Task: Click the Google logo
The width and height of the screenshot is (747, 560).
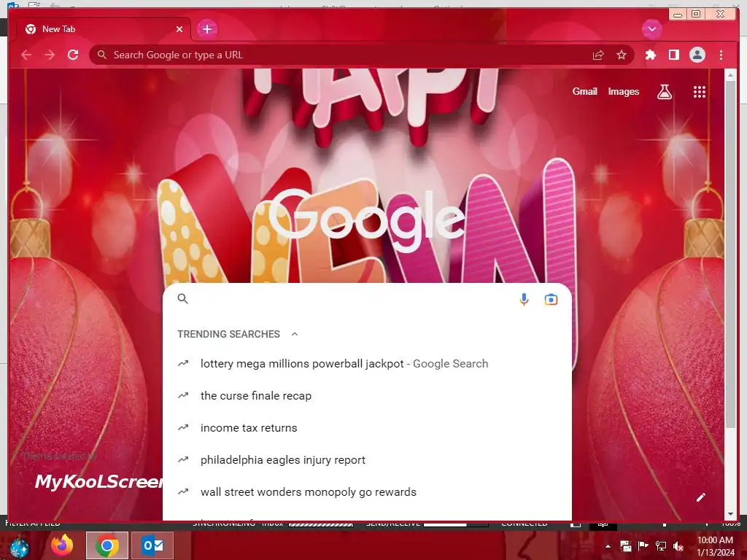Action: pyautogui.click(x=367, y=219)
